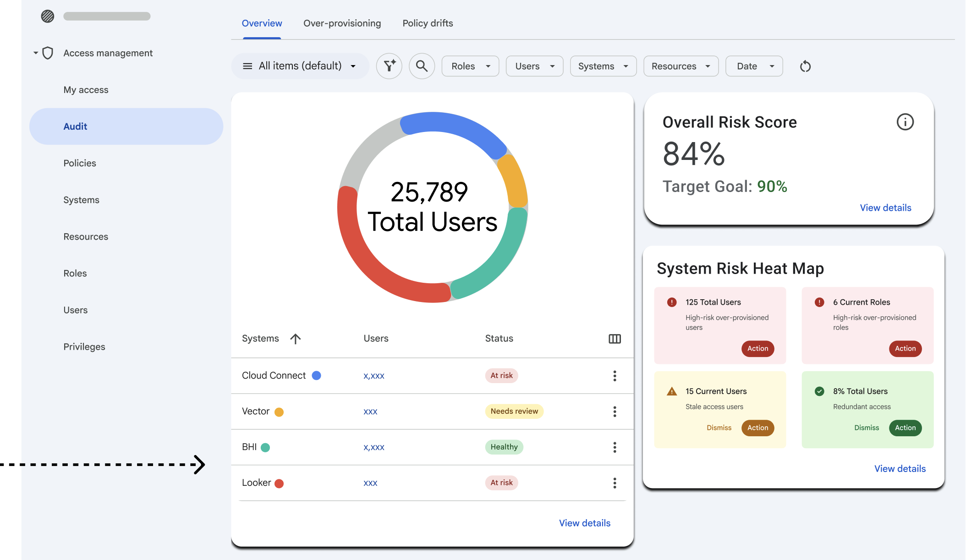This screenshot has height=560, width=966.
Task: Open more options for BHI row
Action: point(615,447)
